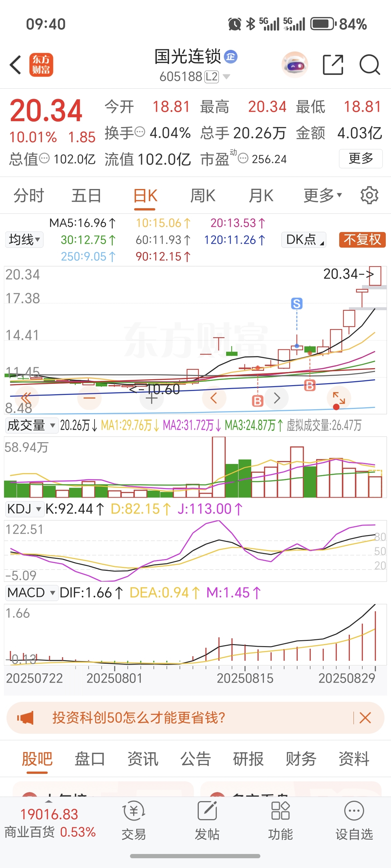The height and width of the screenshot is (868, 391).
Task: Jump to earliest chart data with double arrow
Action: click(27, 398)
